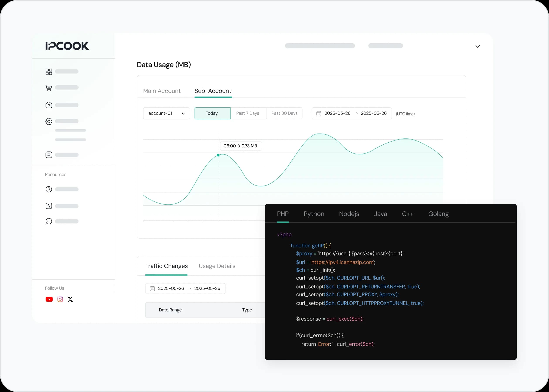
Task: Switch range to Past 30 Days
Action: pyautogui.click(x=284, y=113)
